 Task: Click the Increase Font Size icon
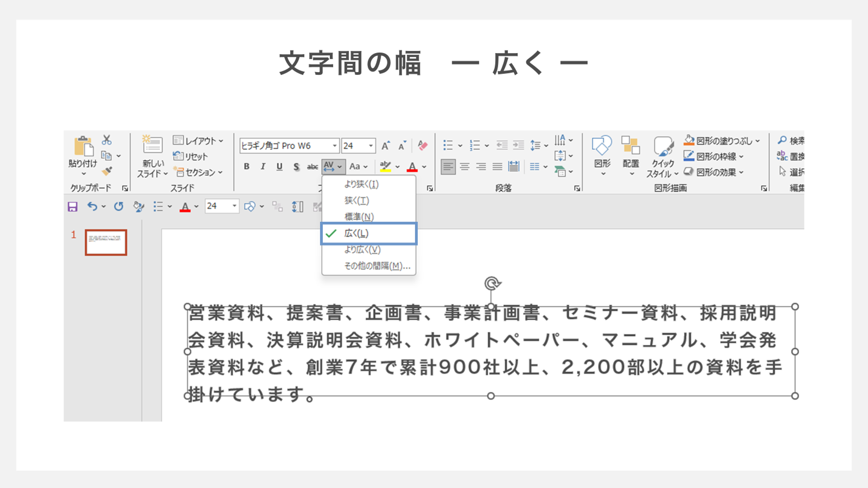[385, 146]
